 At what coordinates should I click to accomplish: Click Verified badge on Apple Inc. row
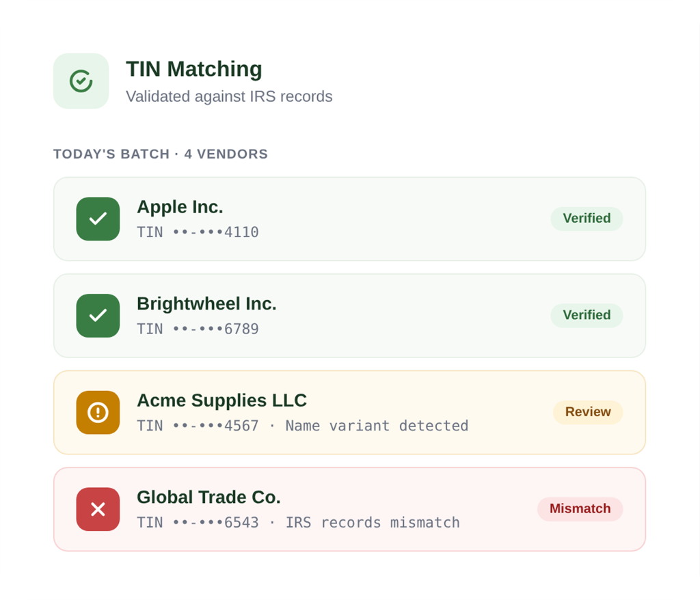point(587,219)
